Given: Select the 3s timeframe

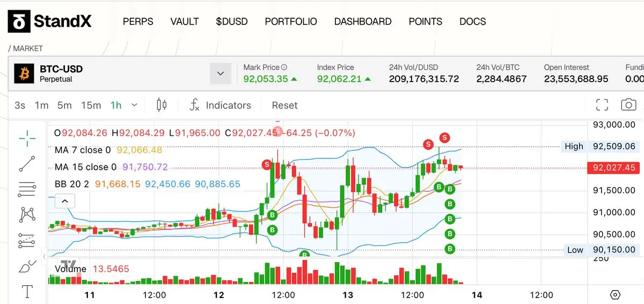Looking at the screenshot, I should coord(20,105).
